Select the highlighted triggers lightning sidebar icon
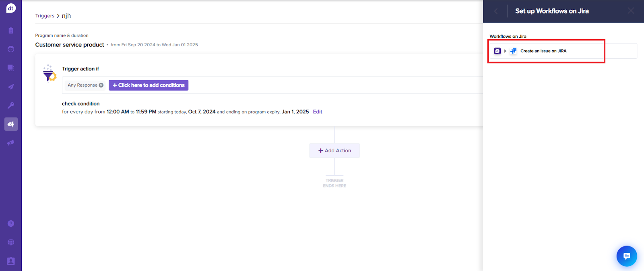644x271 pixels. pyautogui.click(x=11, y=124)
